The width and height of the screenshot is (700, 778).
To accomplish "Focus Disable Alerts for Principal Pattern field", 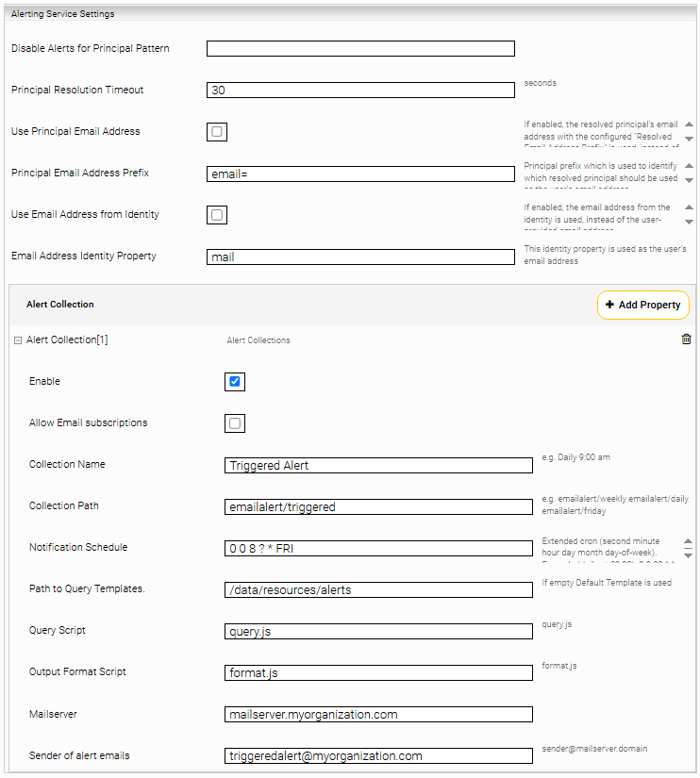I will (x=360, y=49).
